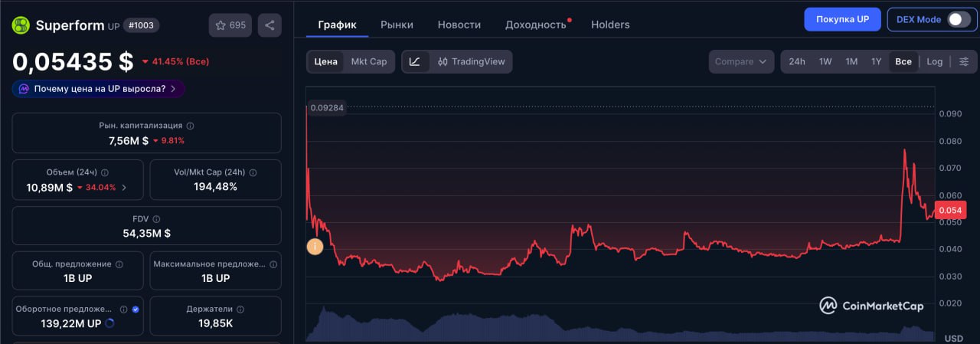
Task: Set chart range to 1W
Action: (x=825, y=61)
